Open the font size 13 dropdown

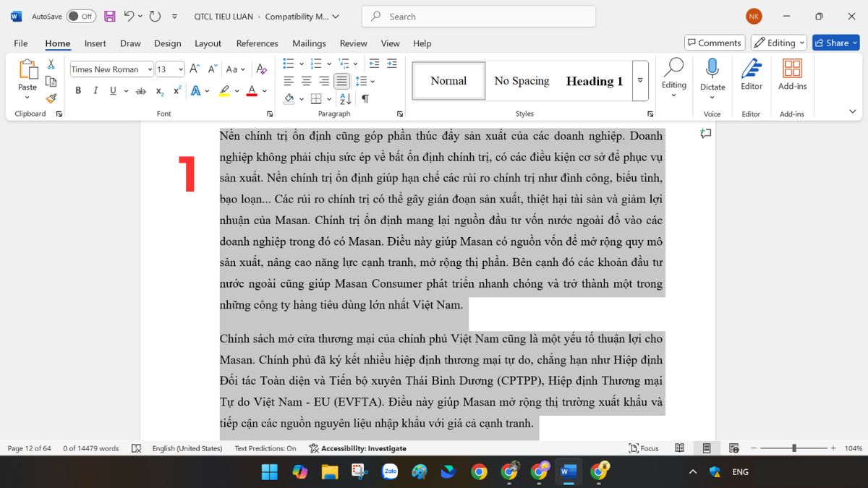tap(180, 69)
